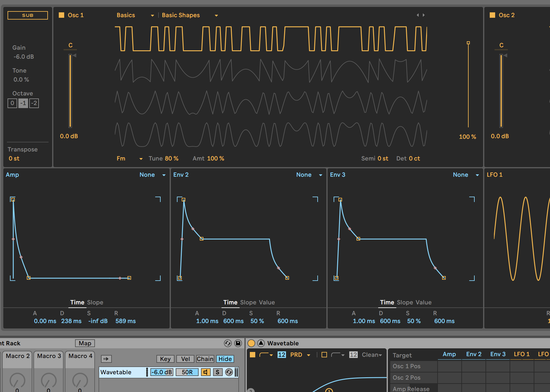Click the Chain button in the rack
Viewport: 550px width, 392px height.
(x=205, y=359)
